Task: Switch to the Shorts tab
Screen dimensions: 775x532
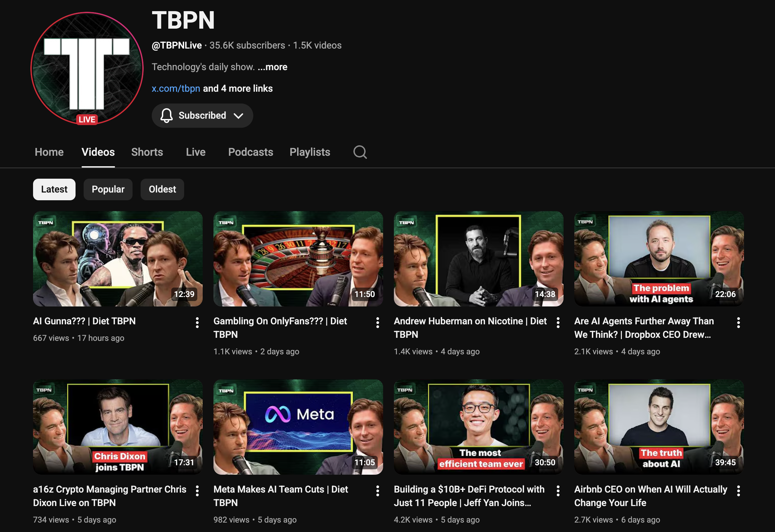Action: (x=147, y=152)
